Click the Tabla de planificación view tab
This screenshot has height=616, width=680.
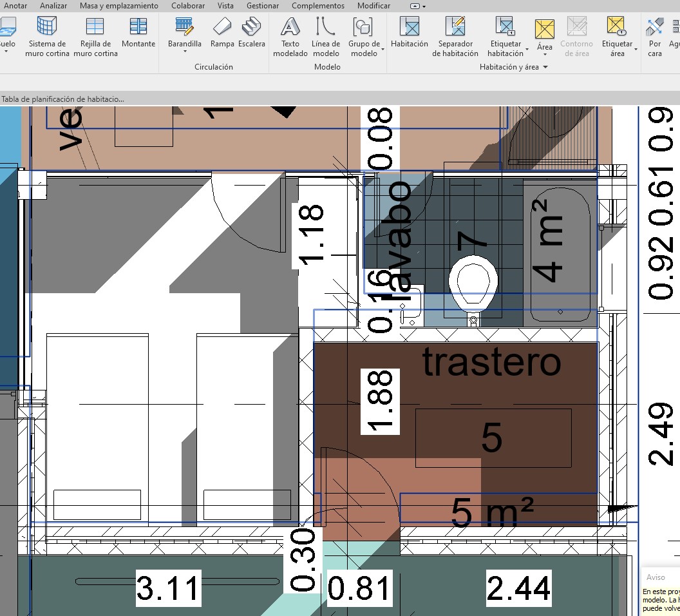tap(63, 99)
